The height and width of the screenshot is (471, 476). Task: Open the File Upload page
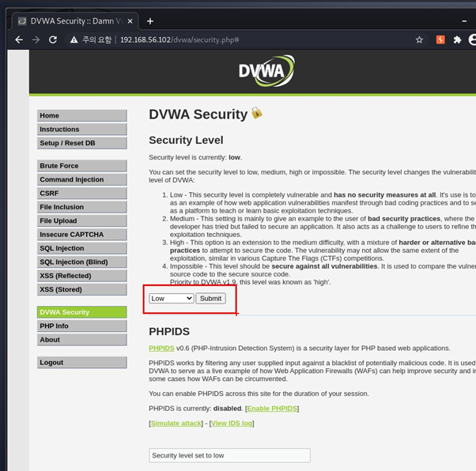82,220
